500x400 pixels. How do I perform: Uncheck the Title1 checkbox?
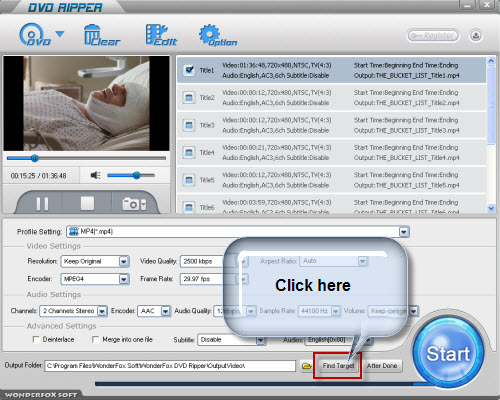point(189,70)
